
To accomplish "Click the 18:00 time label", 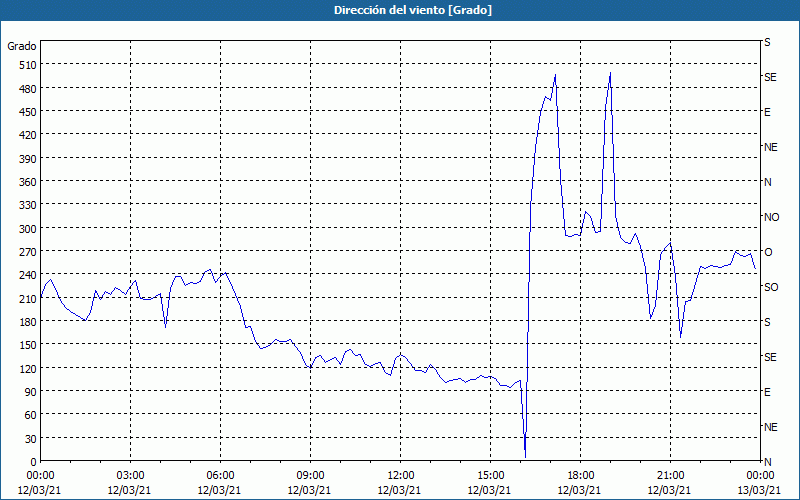I will (580, 476).
